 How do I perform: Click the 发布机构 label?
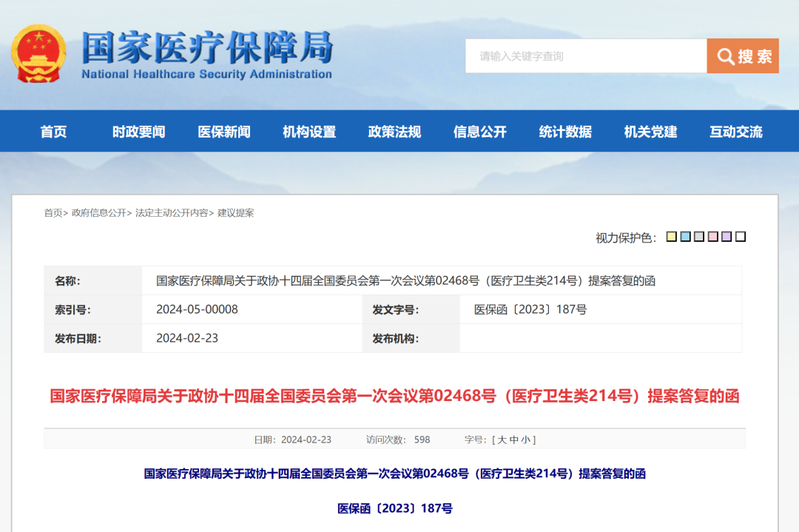click(395, 339)
